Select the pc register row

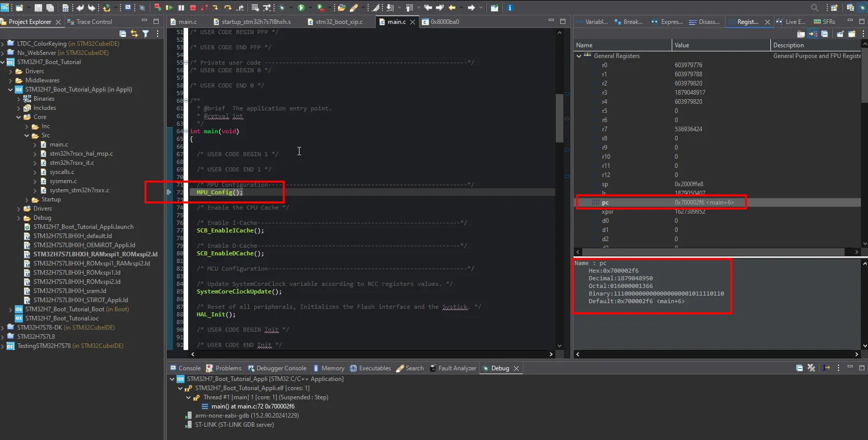[x=718, y=202]
